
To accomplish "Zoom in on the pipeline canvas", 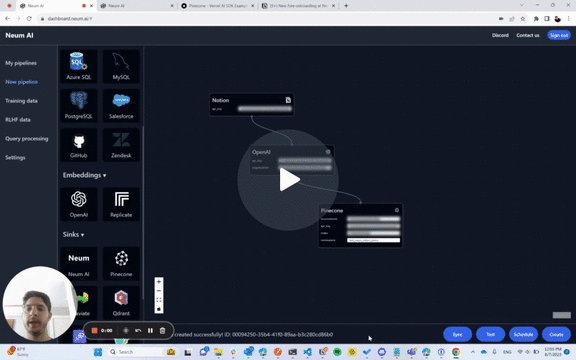I will click(159, 282).
